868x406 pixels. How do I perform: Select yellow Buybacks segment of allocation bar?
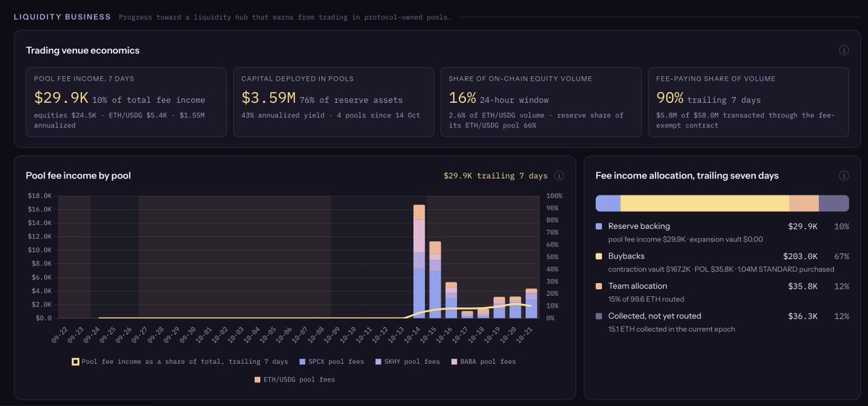click(x=705, y=203)
